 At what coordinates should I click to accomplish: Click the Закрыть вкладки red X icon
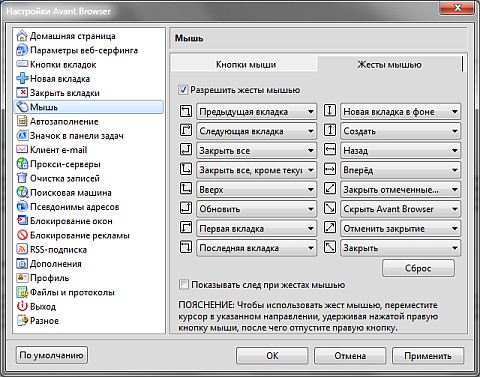tap(22, 93)
